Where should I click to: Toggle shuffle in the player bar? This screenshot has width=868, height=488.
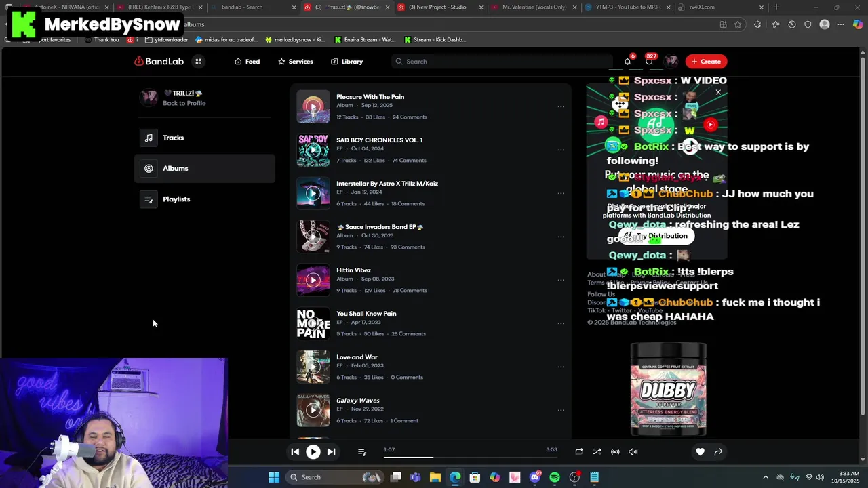pos(597,452)
